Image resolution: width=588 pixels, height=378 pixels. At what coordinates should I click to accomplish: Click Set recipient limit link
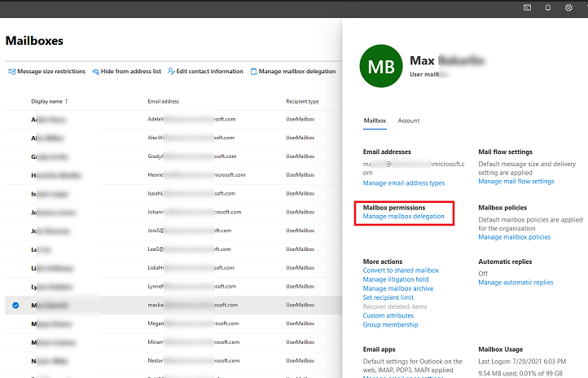pos(388,297)
